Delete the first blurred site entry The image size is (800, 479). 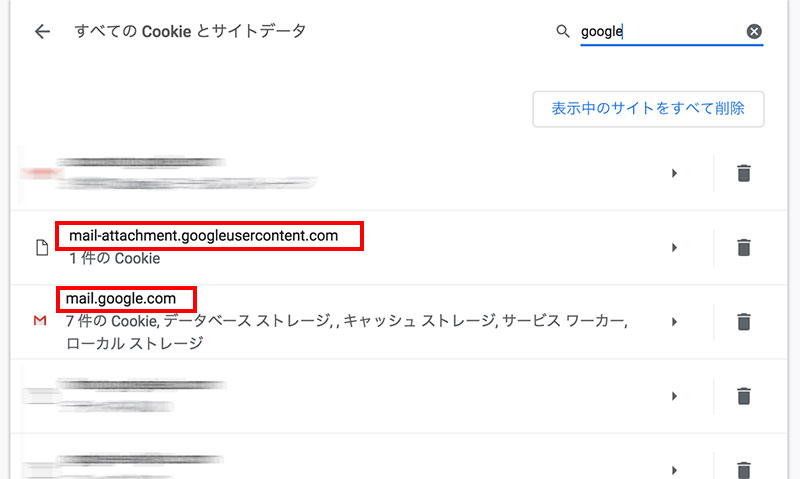coord(743,173)
